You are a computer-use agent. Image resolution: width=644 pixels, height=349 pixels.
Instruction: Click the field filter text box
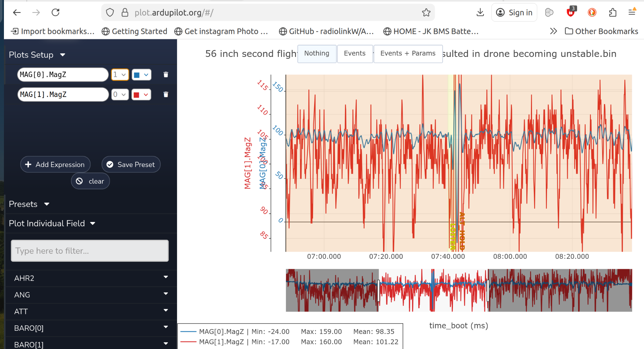(89, 251)
